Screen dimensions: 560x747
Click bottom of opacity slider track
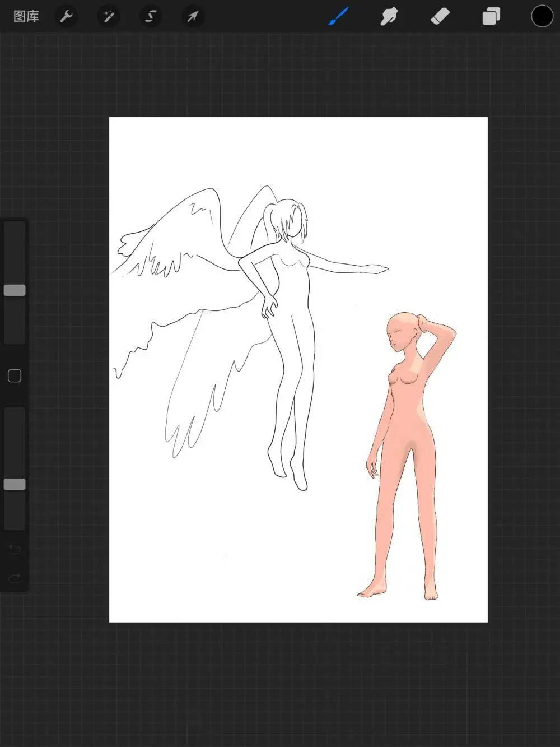click(x=15, y=524)
